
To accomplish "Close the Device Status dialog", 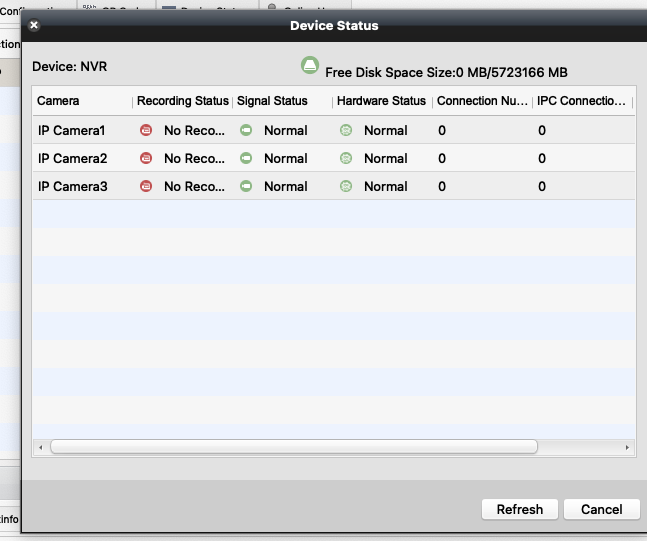I will pos(34,26).
